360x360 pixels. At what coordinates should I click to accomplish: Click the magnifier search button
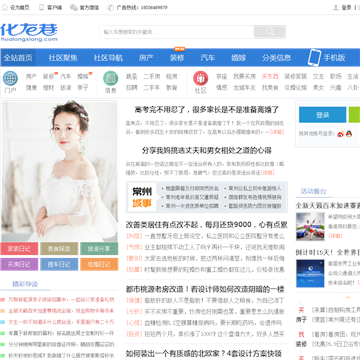click(270, 32)
